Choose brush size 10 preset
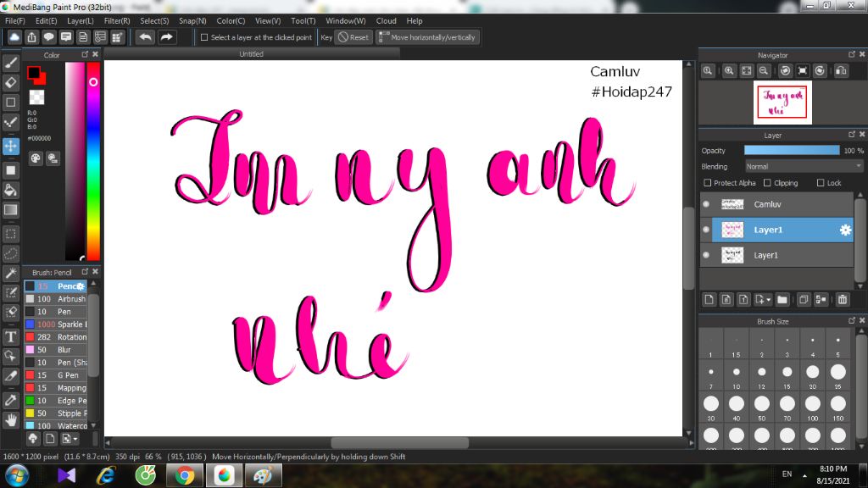 (737, 375)
